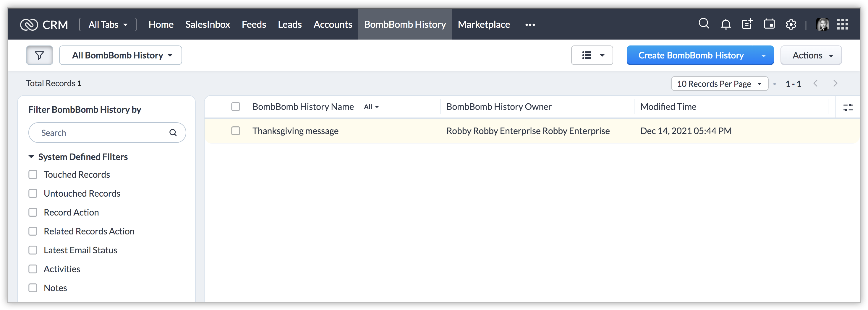
Task: Click the quick create plus icon
Action: (x=747, y=24)
